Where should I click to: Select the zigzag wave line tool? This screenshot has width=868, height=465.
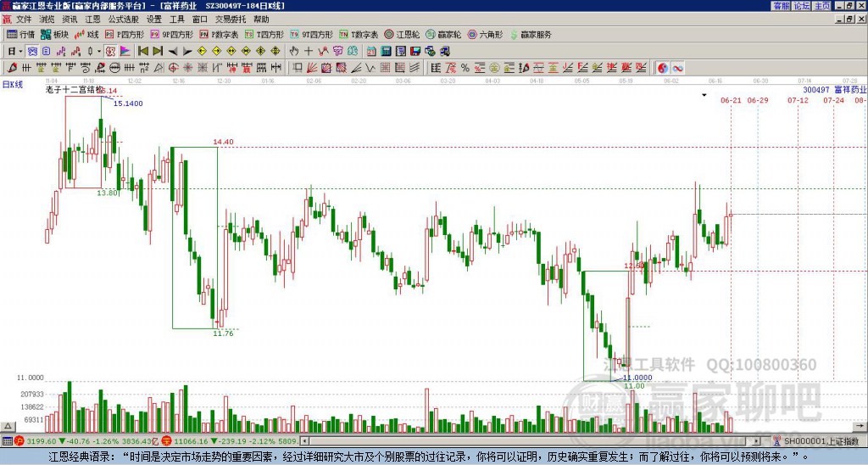(370, 68)
